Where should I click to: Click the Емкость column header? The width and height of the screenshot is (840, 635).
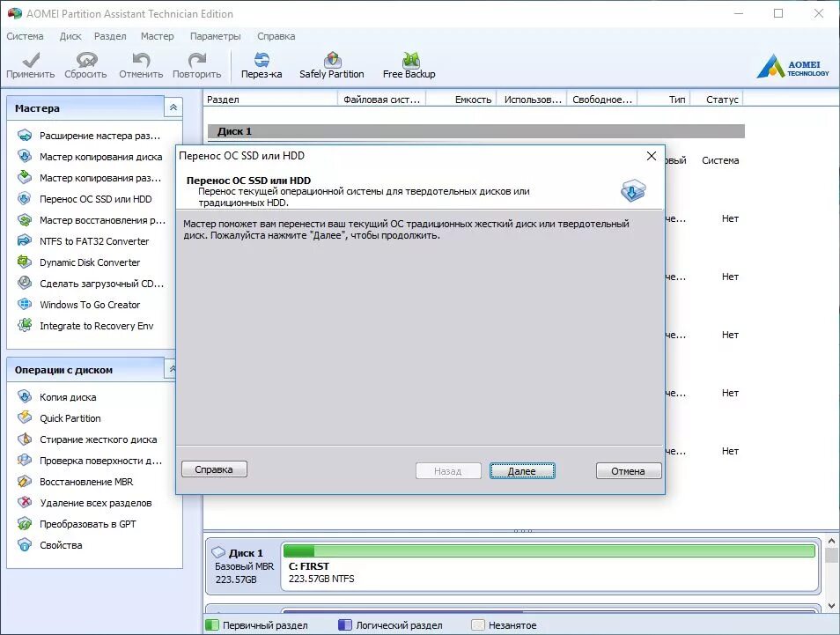(461, 100)
